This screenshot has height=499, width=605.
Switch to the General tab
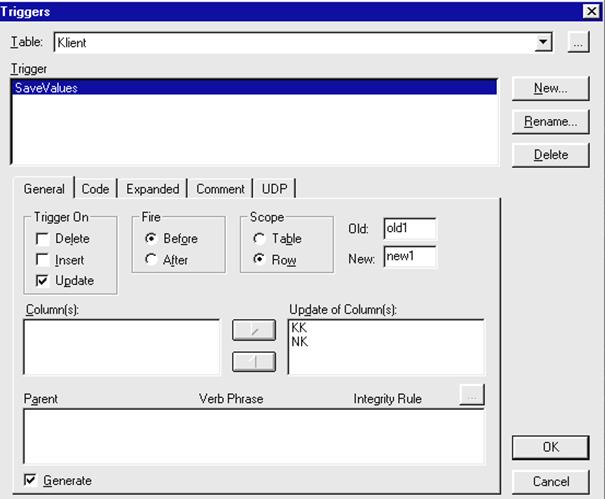pyautogui.click(x=44, y=189)
